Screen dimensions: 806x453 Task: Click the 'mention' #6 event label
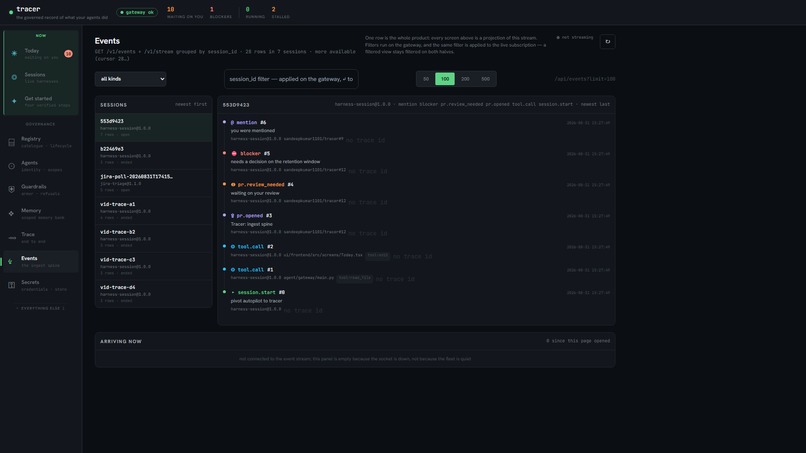click(247, 123)
